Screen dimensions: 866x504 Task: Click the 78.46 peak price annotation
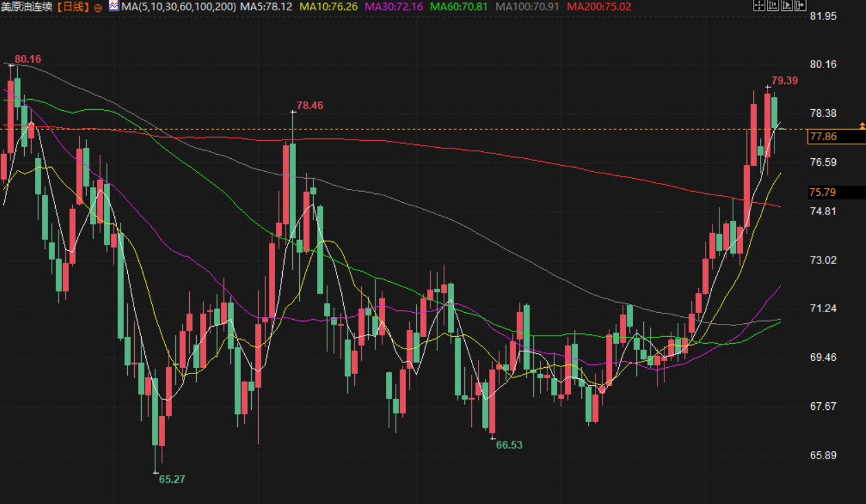click(x=310, y=105)
